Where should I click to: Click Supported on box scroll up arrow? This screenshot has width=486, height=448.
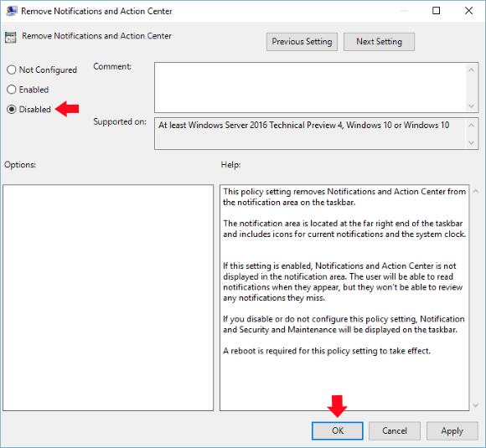472,125
